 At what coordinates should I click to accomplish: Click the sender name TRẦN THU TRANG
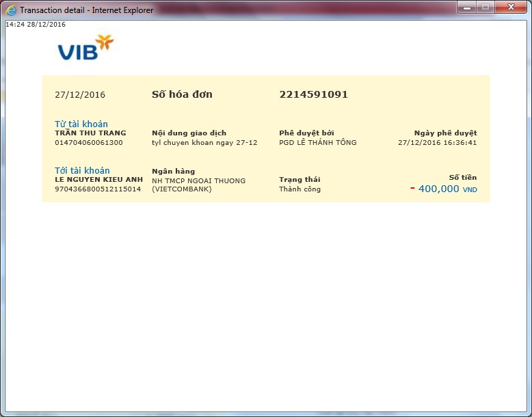[x=90, y=133]
